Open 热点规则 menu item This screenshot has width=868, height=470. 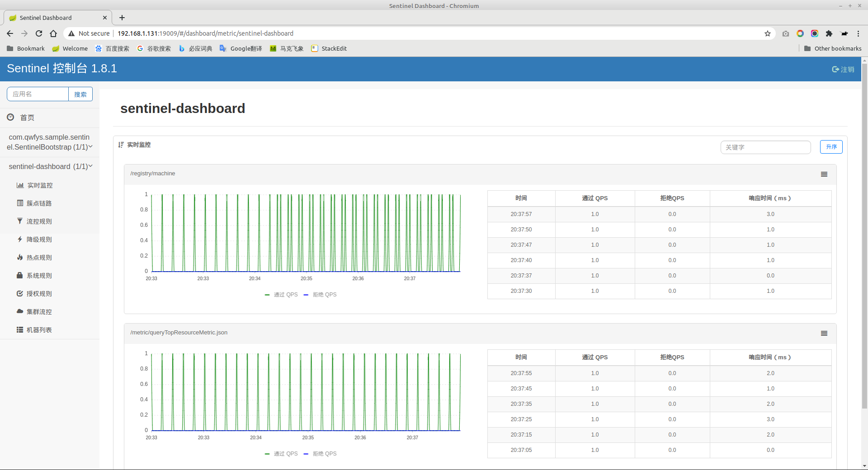coord(39,258)
